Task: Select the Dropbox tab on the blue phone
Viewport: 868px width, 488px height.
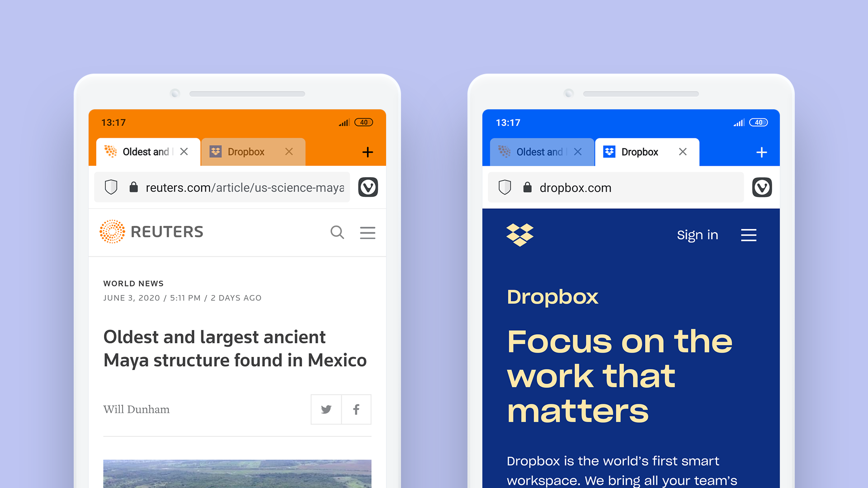Action: point(647,152)
